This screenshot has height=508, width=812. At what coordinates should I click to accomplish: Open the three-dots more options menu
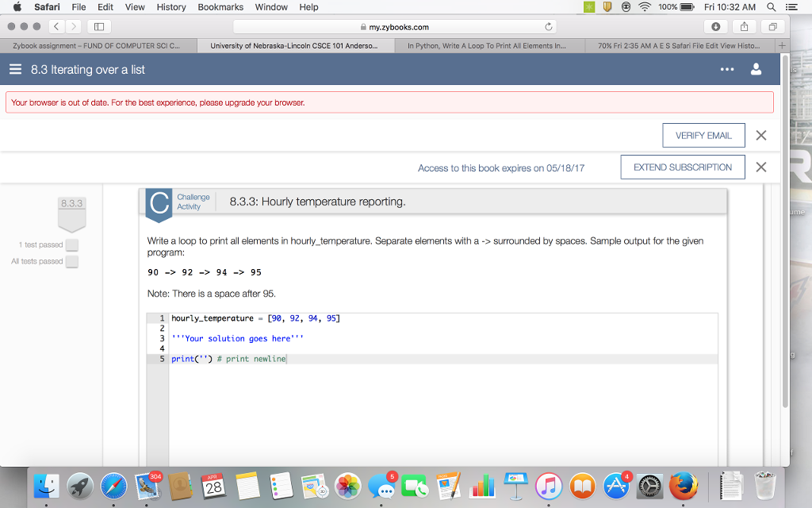pos(727,70)
